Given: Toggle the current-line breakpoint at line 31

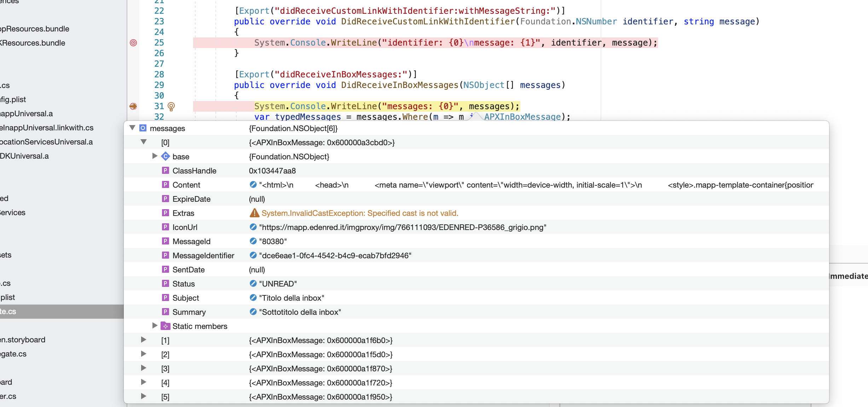Looking at the screenshot, I should [133, 106].
